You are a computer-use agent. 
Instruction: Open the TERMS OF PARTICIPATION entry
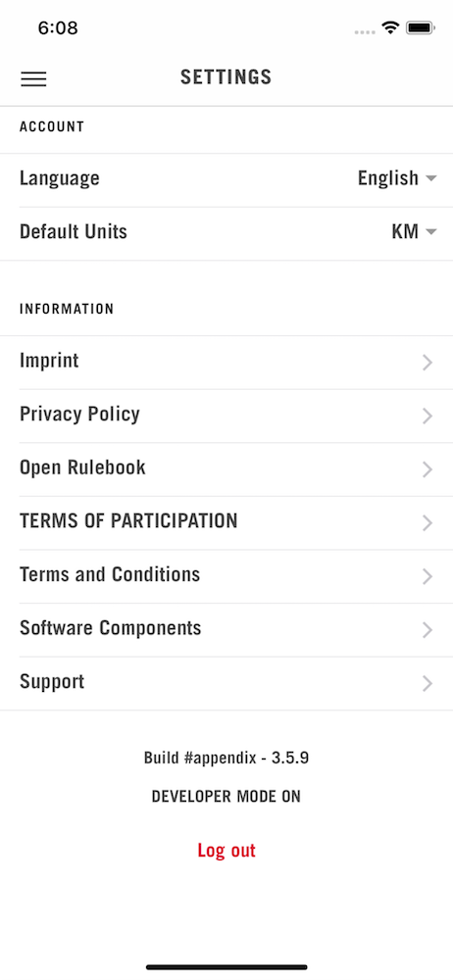[226, 522]
